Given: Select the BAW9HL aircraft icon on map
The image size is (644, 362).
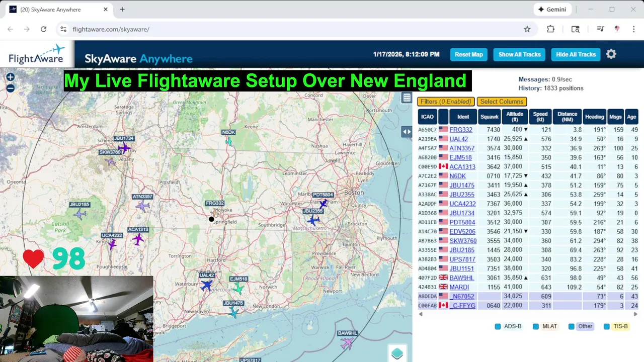Looking at the screenshot, I should coord(347,343).
